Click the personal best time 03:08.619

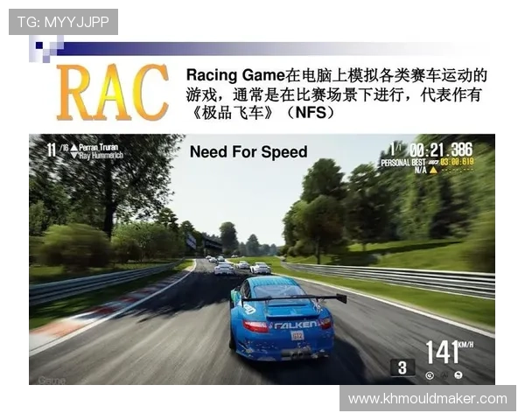click(456, 162)
